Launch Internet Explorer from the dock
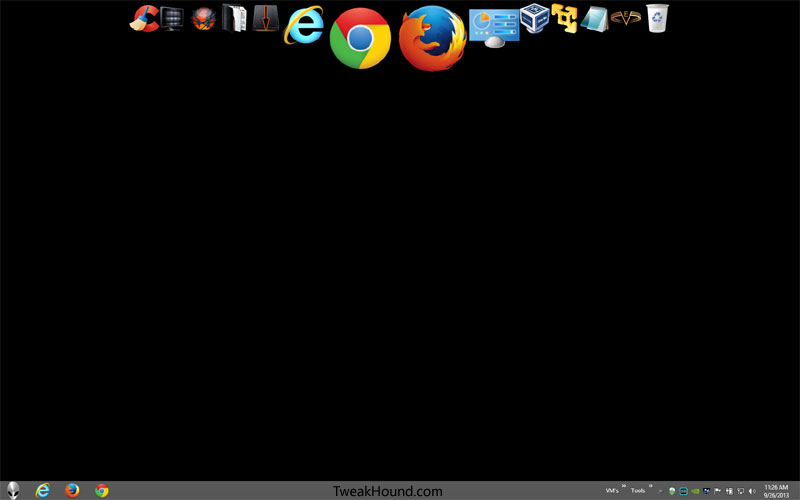The width and height of the screenshot is (800, 500). [x=304, y=24]
